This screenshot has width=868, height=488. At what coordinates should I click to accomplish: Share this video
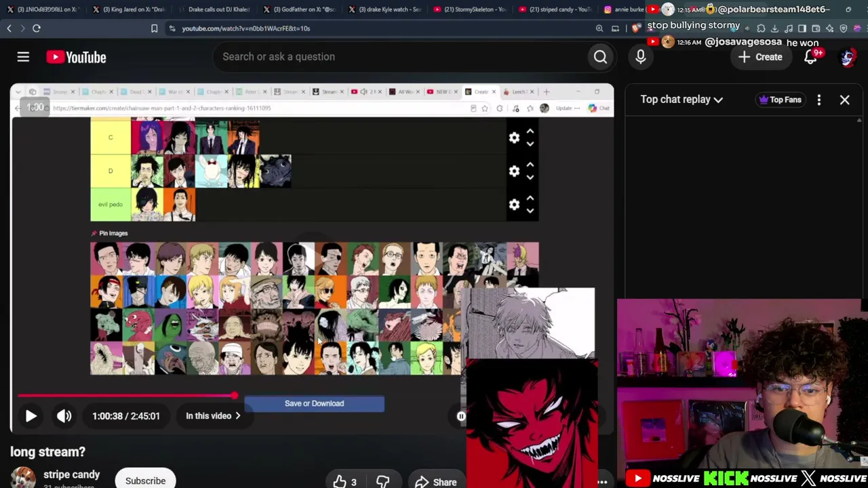[x=435, y=482]
